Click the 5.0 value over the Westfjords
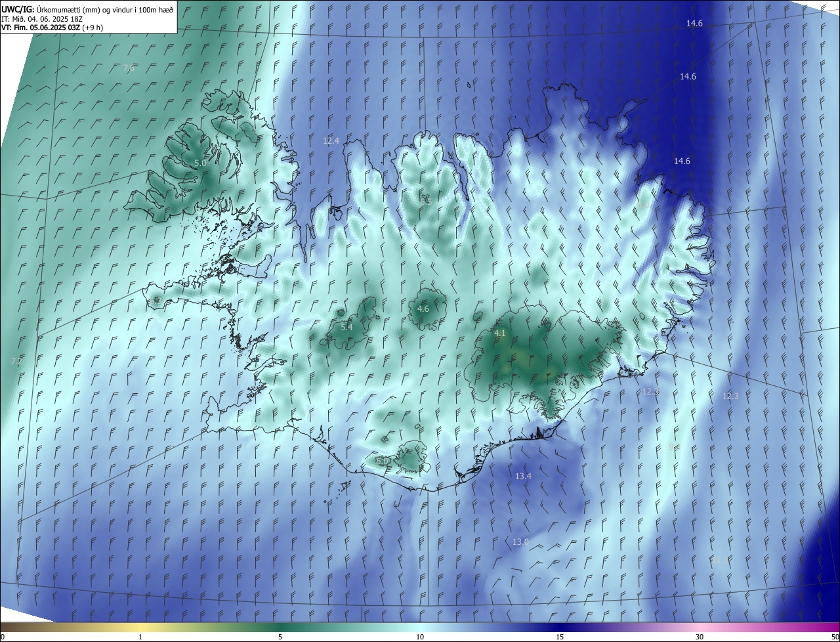This screenshot has height=642, width=840. tap(200, 163)
